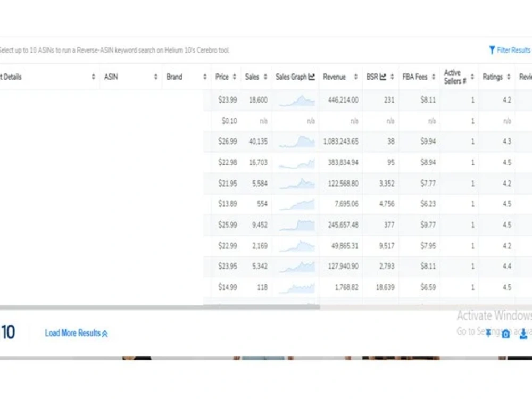Open sales graph for the 40,135 sales row
This screenshot has height=399, width=532.
pos(297,142)
